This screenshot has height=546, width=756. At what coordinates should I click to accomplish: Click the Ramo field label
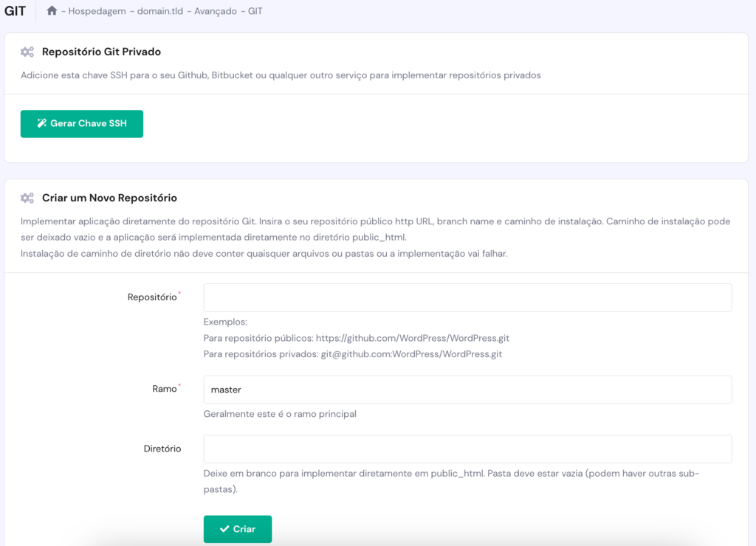tap(165, 389)
